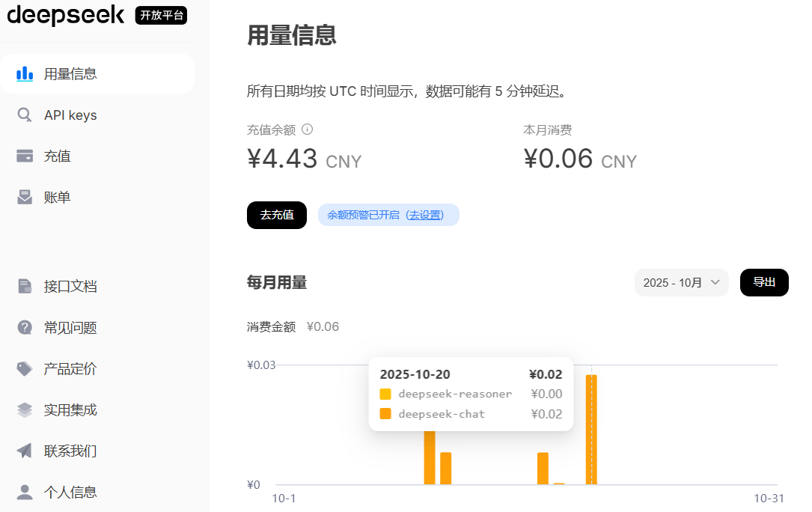Toggle the deepseek-chat legend swatch
The width and height of the screenshot is (812, 512).
(385, 412)
